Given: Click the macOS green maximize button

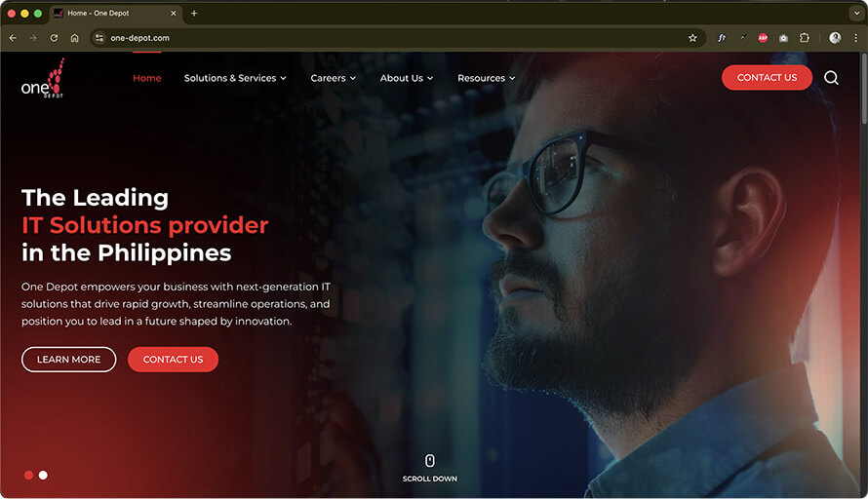Looking at the screenshot, I should point(38,14).
